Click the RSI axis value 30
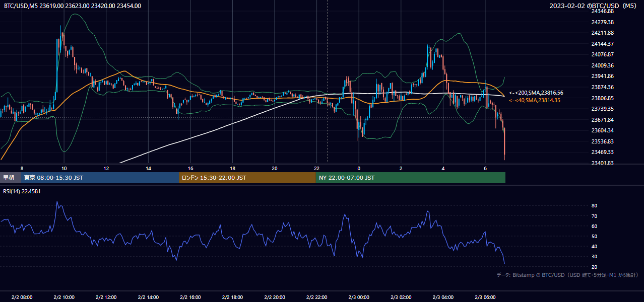The image size is (644, 302). point(594,257)
